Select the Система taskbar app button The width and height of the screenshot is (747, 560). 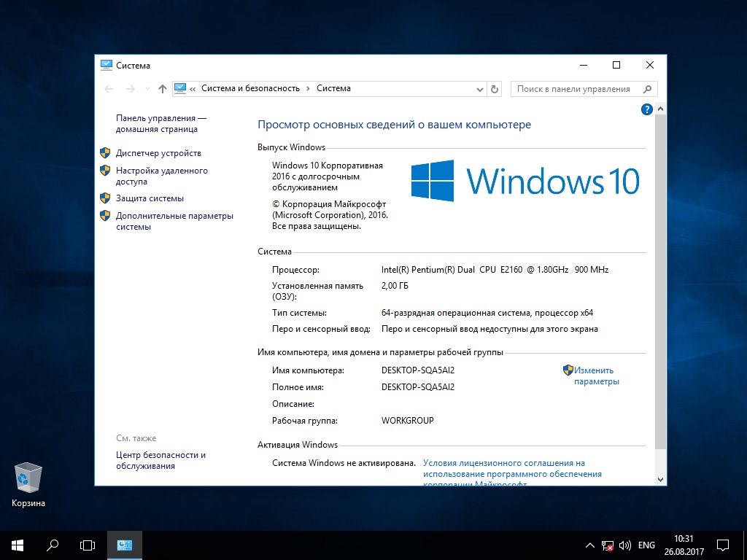click(x=124, y=545)
